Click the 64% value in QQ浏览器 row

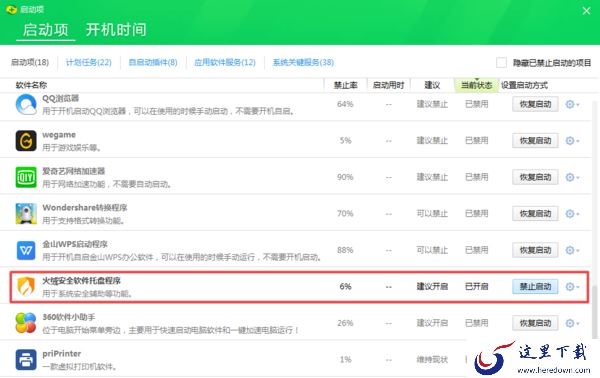click(x=345, y=104)
